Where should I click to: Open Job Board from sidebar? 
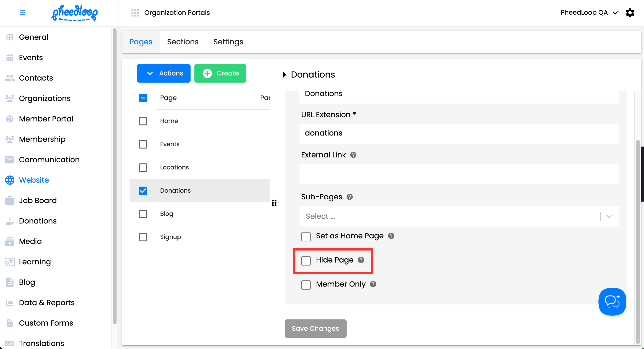[38, 201]
